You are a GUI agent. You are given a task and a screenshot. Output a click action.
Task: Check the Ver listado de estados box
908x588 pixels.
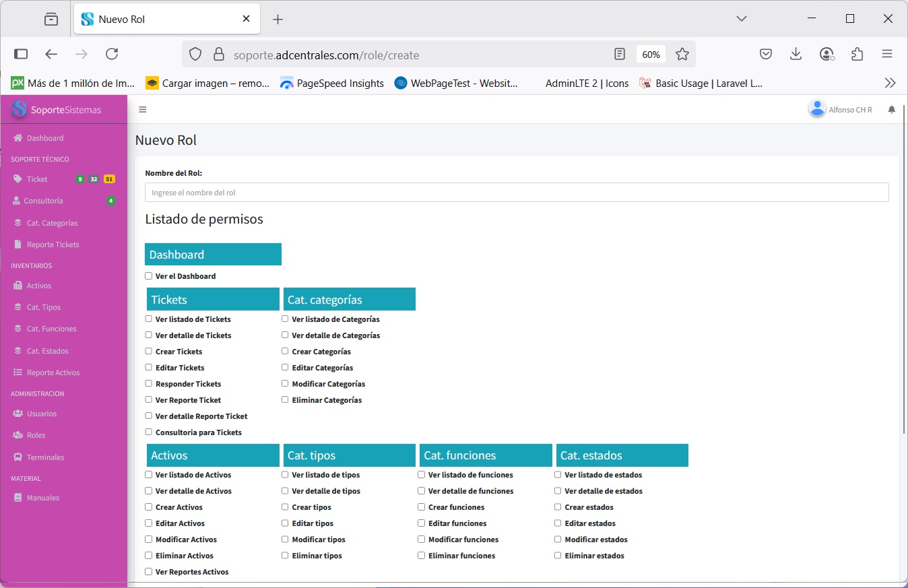coord(558,475)
